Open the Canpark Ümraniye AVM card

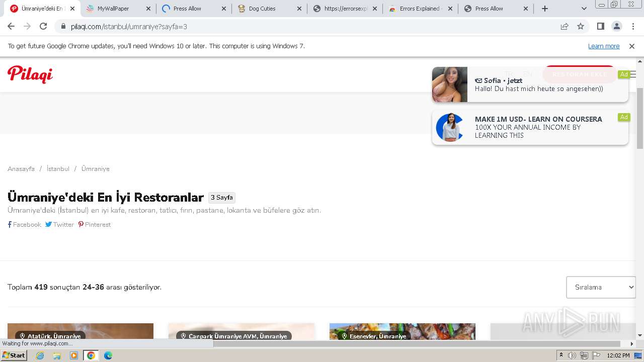pyautogui.click(x=242, y=331)
